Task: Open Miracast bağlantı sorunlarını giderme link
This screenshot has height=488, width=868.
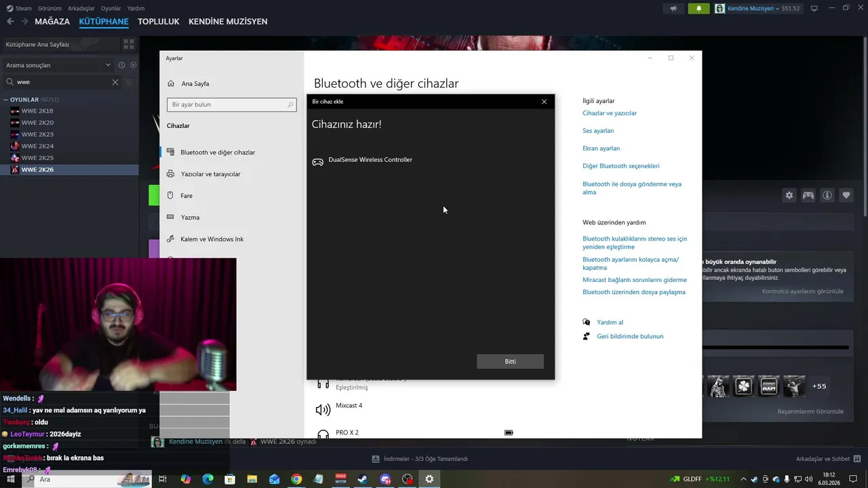Action: click(635, 280)
